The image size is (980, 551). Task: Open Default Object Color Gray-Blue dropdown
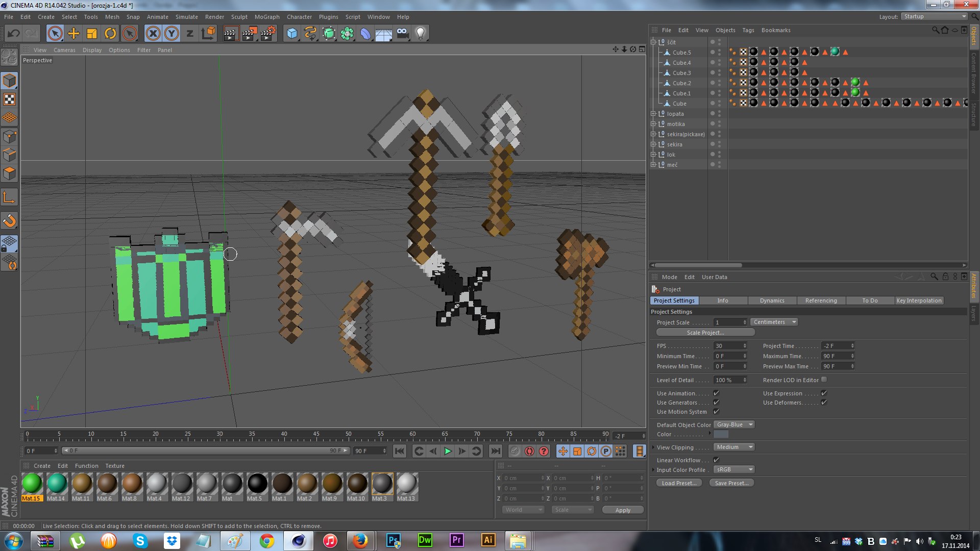(734, 424)
